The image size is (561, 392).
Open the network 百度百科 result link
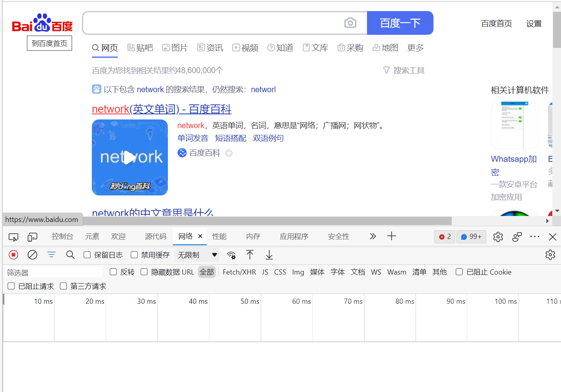tap(162, 109)
